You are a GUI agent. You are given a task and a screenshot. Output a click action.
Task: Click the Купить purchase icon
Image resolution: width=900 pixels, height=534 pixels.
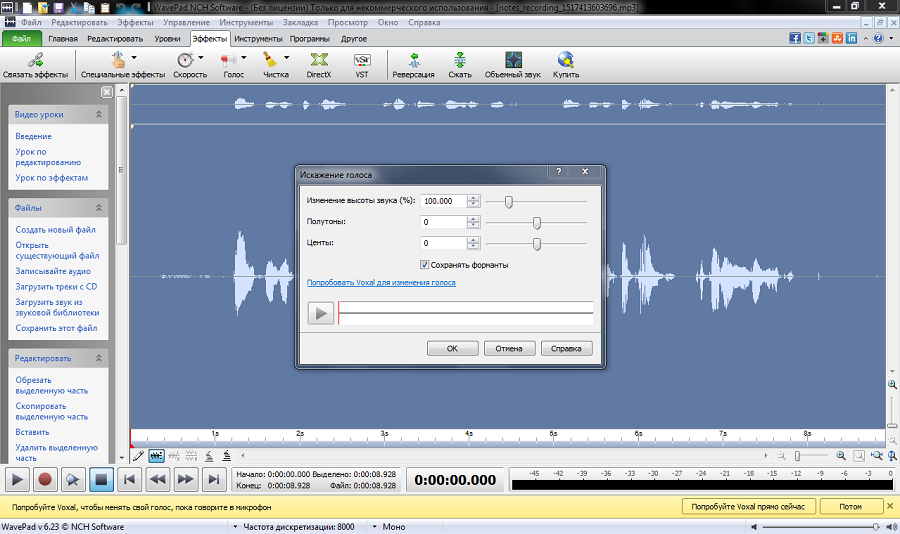tap(565, 60)
